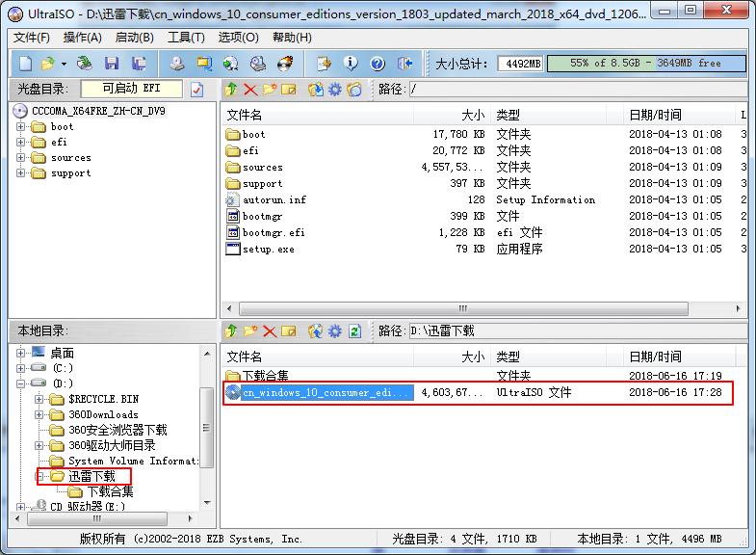Viewport: 756px width, 555px height.
Task: Click the add-to-image icon in local toolbar
Action: [x=316, y=331]
